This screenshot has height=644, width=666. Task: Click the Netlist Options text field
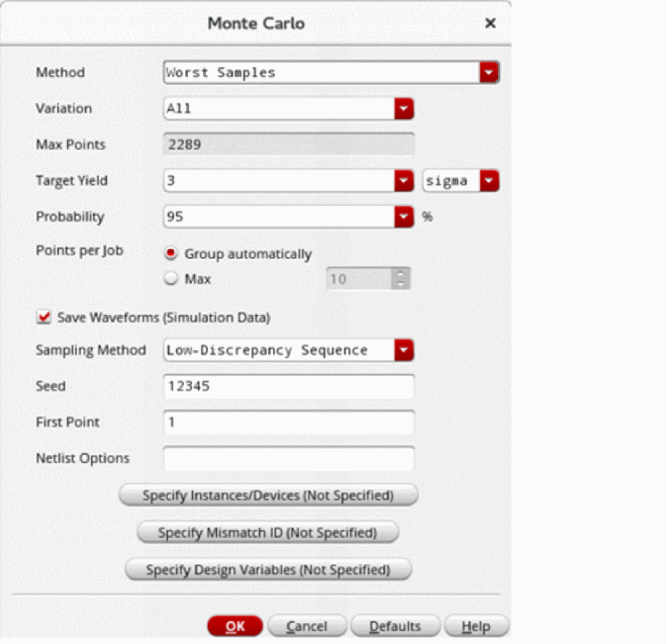pyautogui.click(x=289, y=459)
